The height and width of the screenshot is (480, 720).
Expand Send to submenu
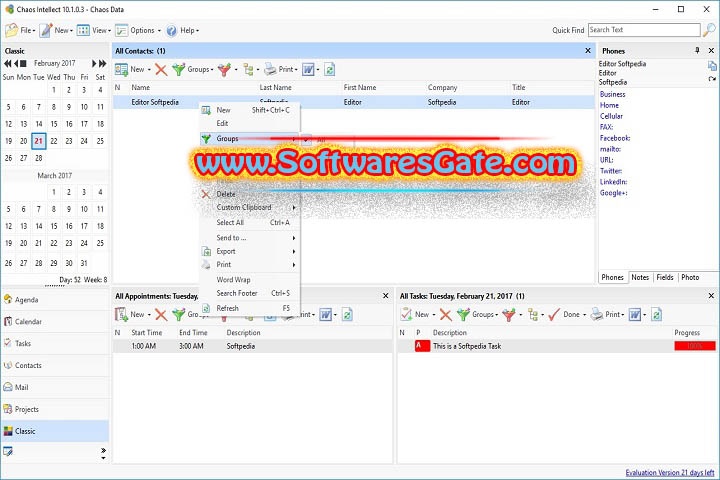pyautogui.click(x=250, y=238)
